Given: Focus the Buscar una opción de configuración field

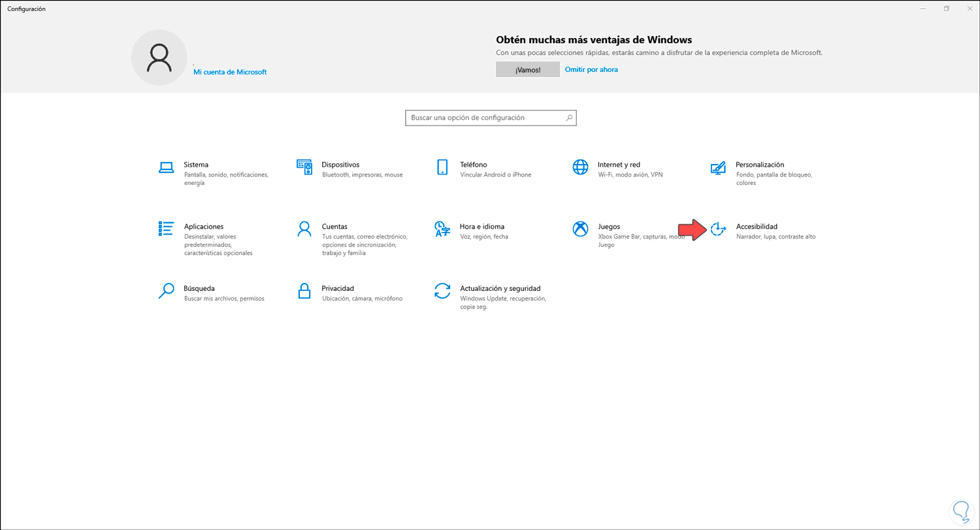Looking at the screenshot, I should [485, 118].
